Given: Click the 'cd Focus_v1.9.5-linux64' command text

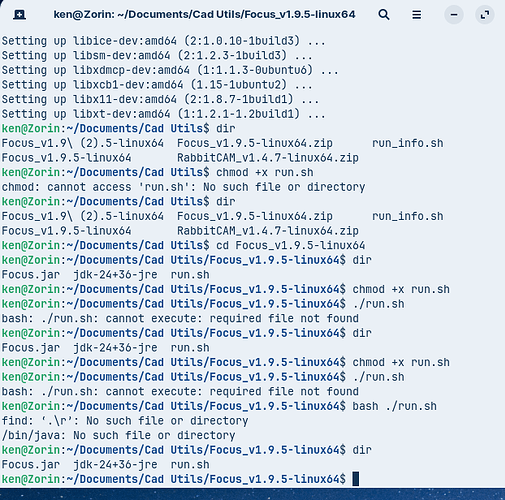Looking at the screenshot, I should [x=290, y=246].
